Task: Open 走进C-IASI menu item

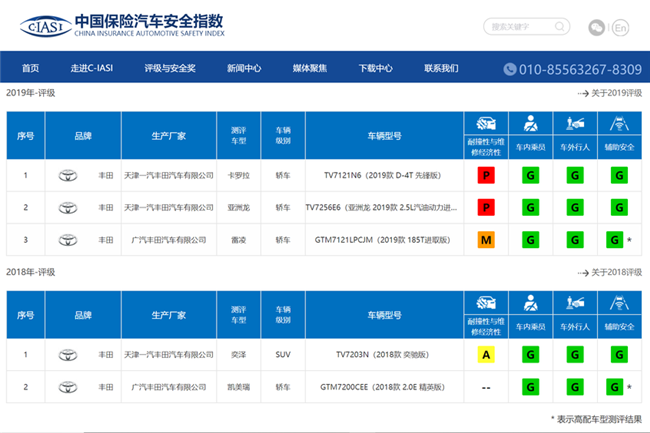Action: click(x=92, y=68)
